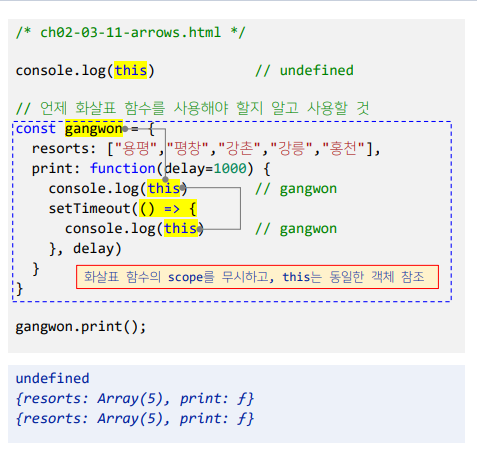Viewport: 477px width, 450px height.
Task: Click the highlighted "gangwon" variable name in the const declaration
Action: coord(94,129)
